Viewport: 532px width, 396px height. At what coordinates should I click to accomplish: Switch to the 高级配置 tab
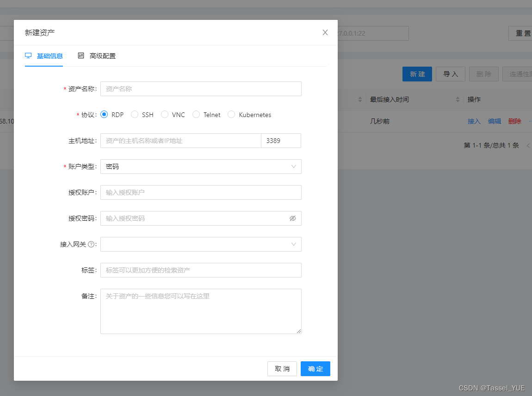click(x=102, y=56)
